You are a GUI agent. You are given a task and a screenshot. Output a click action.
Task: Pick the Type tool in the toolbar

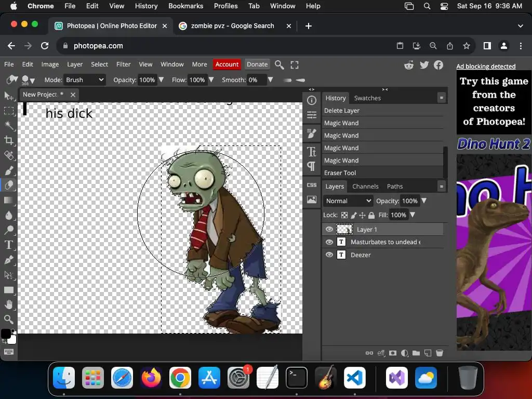9,245
